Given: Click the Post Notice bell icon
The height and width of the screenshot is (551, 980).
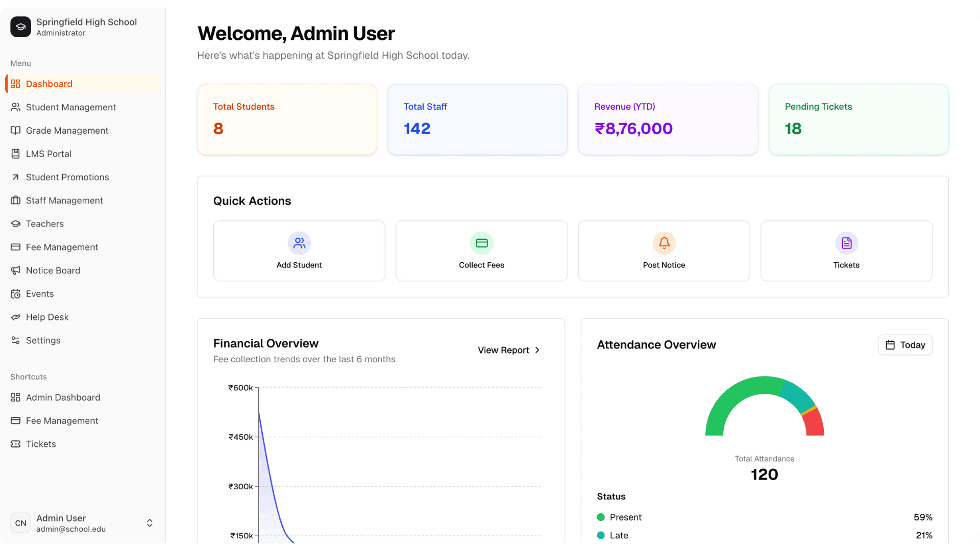Looking at the screenshot, I should click(664, 243).
